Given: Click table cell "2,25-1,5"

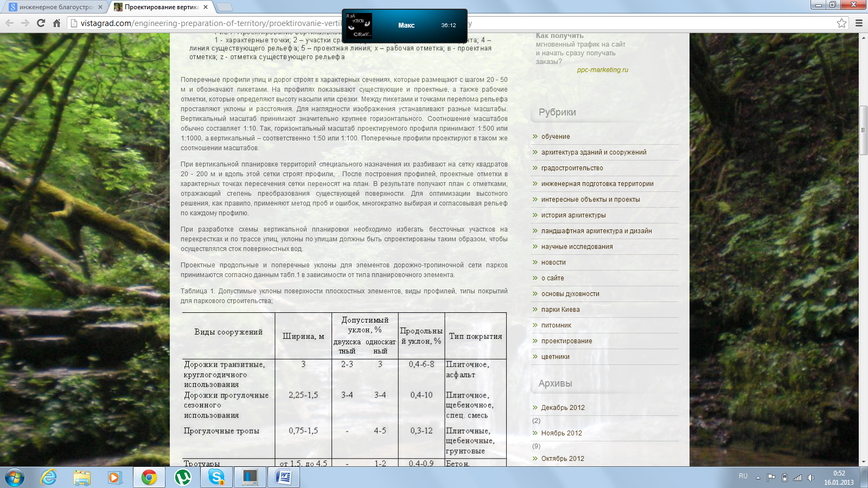Looking at the screenshot, I should click(303, 395).
